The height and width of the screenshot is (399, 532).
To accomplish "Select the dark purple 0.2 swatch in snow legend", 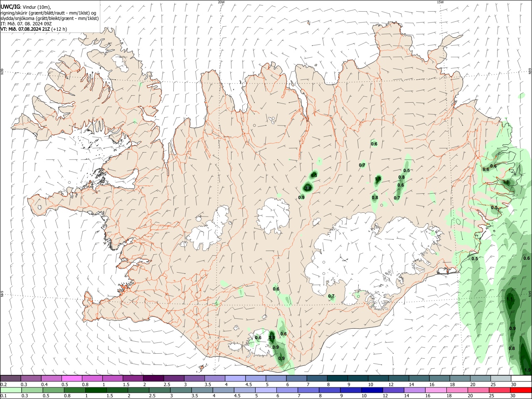I will pos(10,378).
